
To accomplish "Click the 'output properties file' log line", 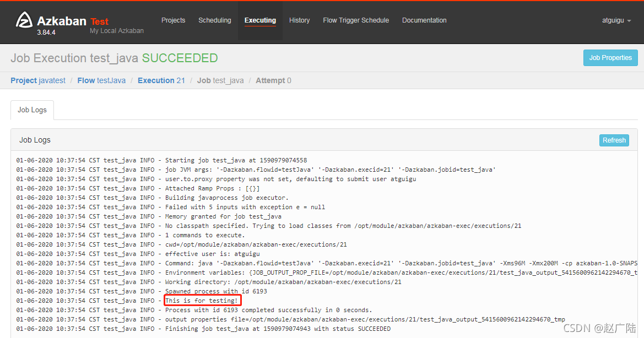I will [x=290, y=319].
